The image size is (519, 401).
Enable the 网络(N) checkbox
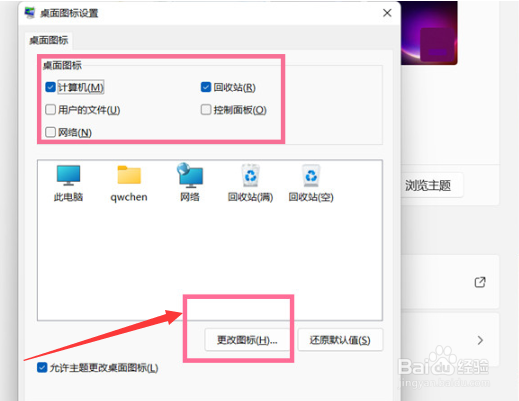pyautogui.click(x=50, y=132)
